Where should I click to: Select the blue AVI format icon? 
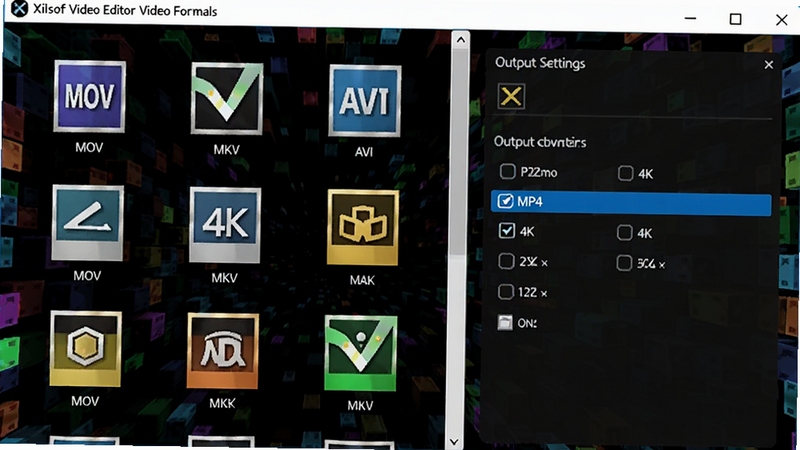click(364, 101)
